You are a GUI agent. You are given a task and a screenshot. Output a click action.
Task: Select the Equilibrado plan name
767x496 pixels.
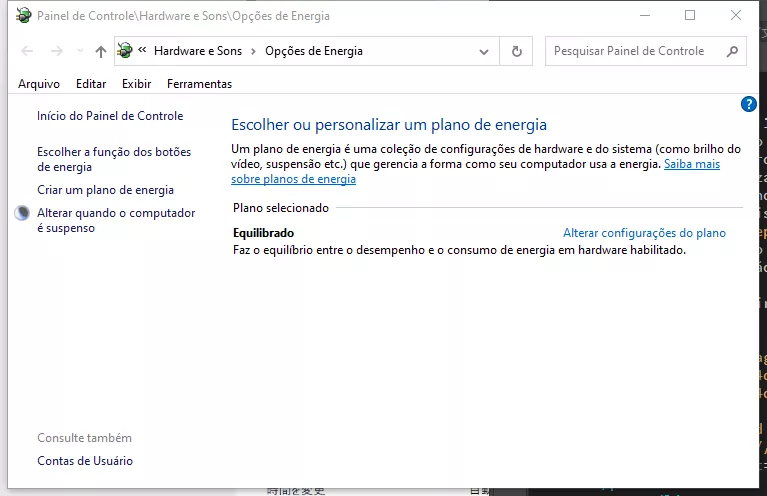point(263,233)
